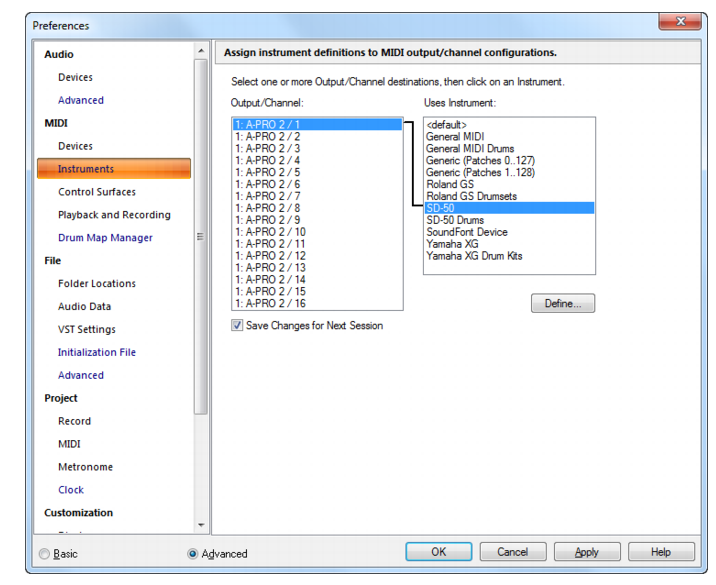Open VST Settings under File

coord(87,329)
